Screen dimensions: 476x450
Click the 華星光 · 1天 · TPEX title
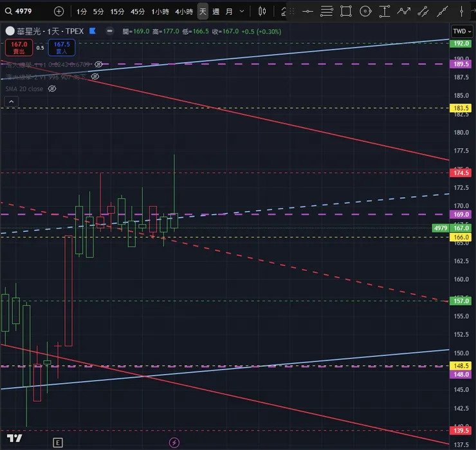click(50, 32)
